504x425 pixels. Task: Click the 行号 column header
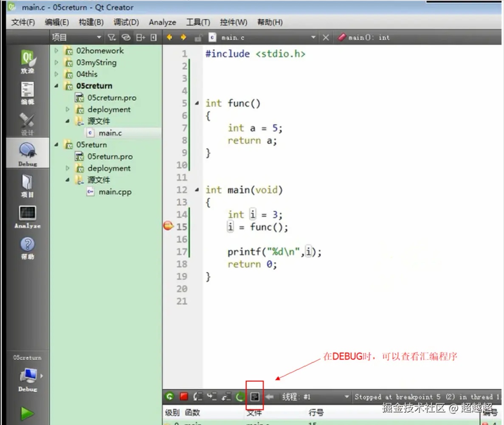tap(316, 412)
